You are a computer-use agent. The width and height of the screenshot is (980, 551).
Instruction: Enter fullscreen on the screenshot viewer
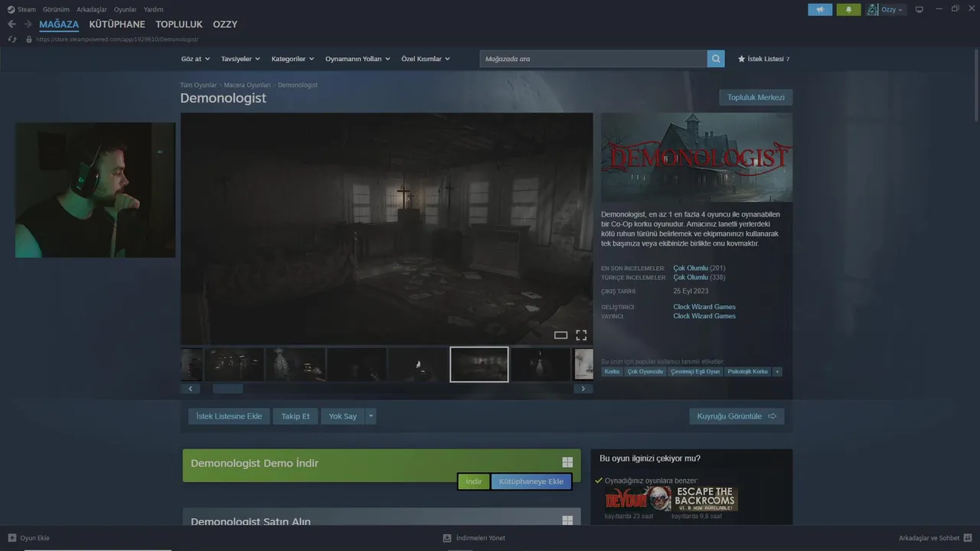tap(581, 335)
